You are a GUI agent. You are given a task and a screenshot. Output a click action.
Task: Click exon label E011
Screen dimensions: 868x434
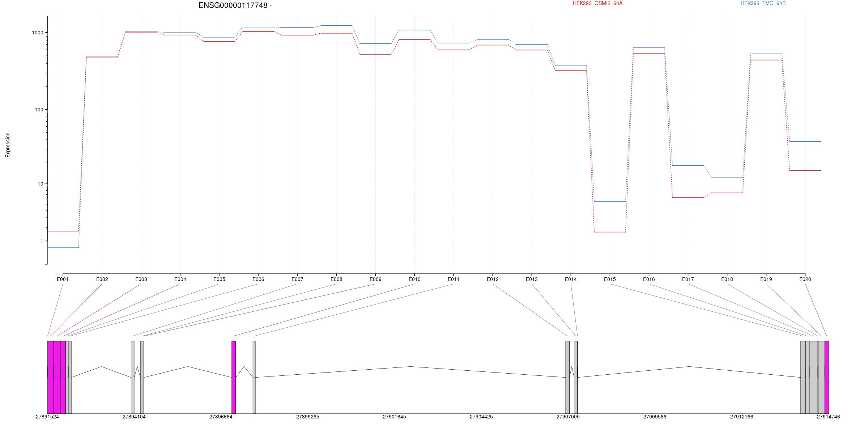tap(454, 279)
